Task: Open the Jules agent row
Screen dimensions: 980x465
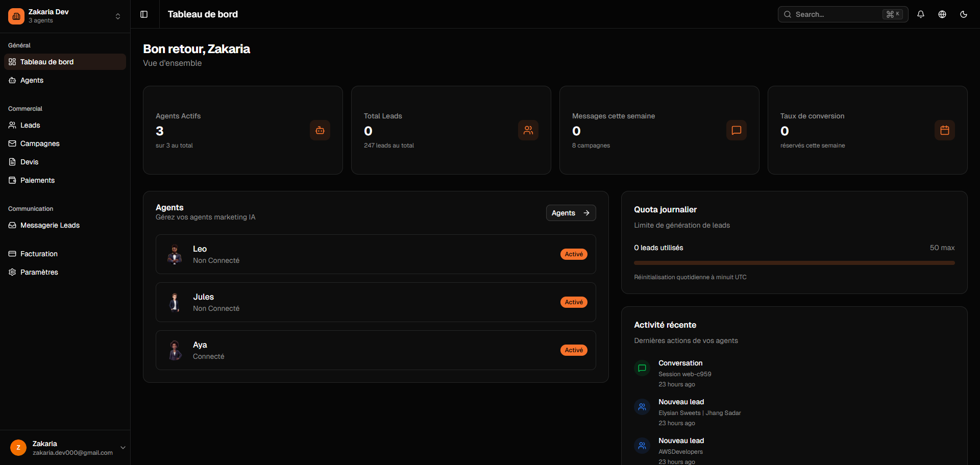Action: (x=375, y=302)
